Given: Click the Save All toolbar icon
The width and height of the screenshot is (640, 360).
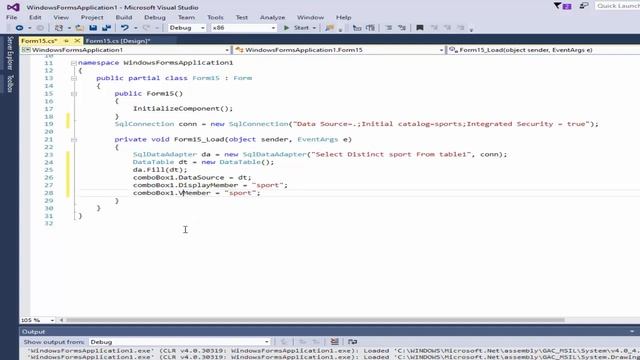Looking at the screenshot, I should point(107,28).
